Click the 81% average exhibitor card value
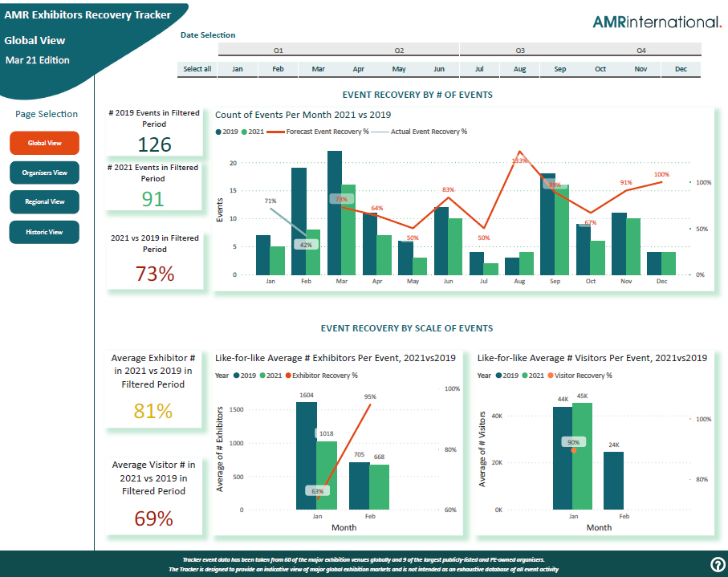This screenshot has width=728, height=577. [153, 411]
